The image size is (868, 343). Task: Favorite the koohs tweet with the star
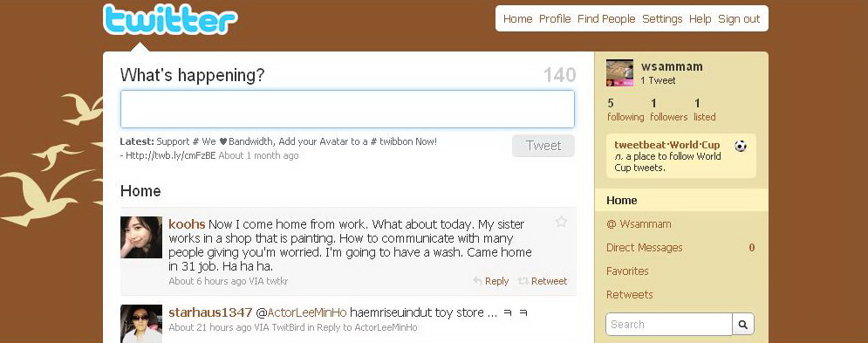pos(561,223)
